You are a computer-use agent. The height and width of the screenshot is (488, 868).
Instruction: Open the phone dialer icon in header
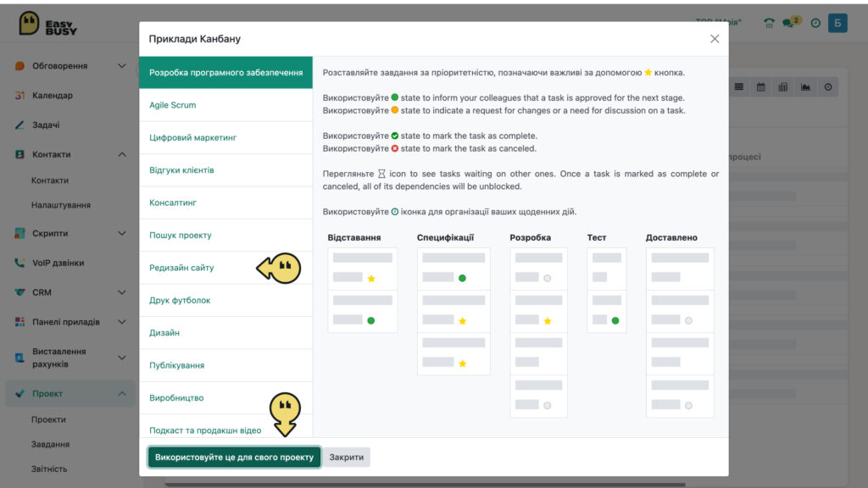pyautogui.click(x=769, y=23)
